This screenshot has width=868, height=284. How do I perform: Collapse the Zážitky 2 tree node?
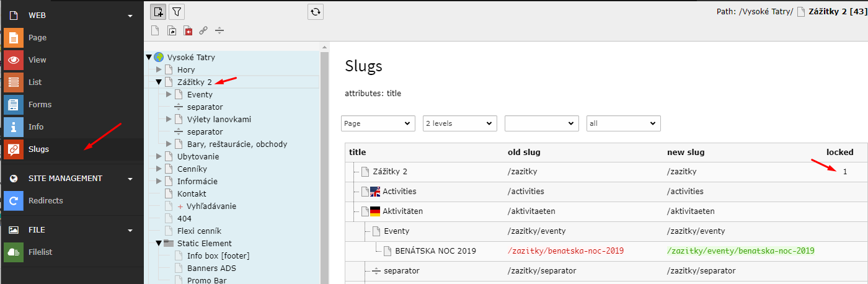[x=159, y=82]
